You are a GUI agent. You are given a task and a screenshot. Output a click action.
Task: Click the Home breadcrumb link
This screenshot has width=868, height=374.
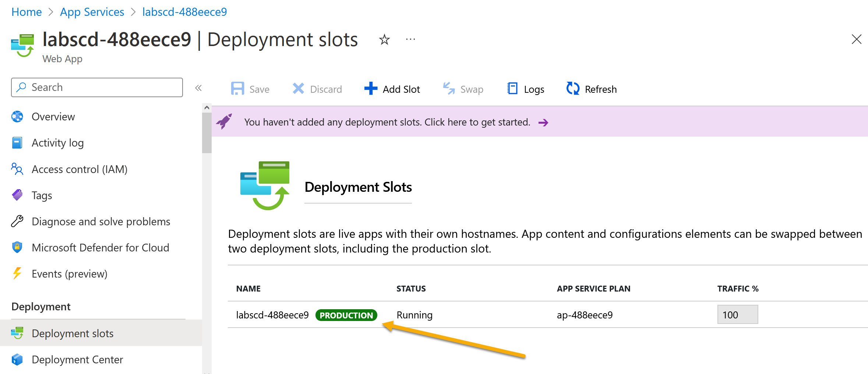coord(27,12)
